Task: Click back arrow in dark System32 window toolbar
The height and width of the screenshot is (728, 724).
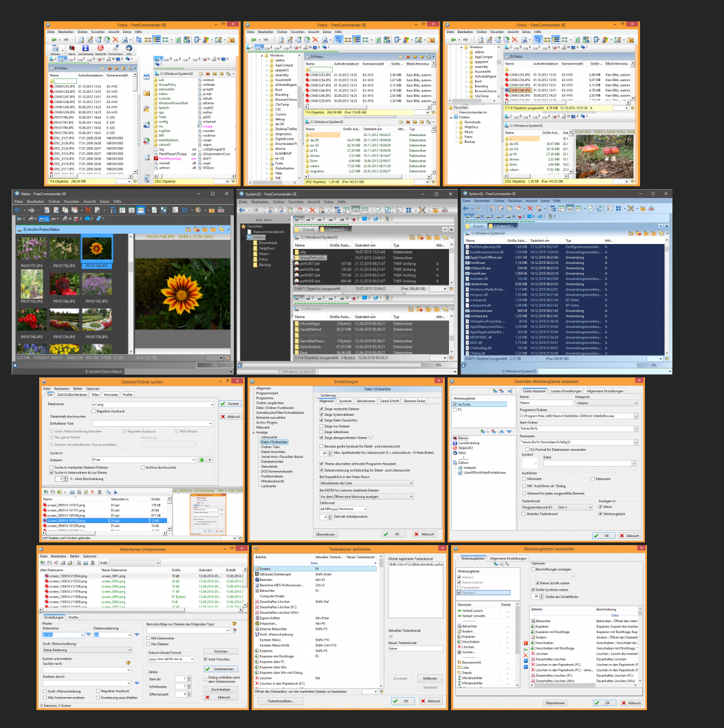Action: (243, 210)
